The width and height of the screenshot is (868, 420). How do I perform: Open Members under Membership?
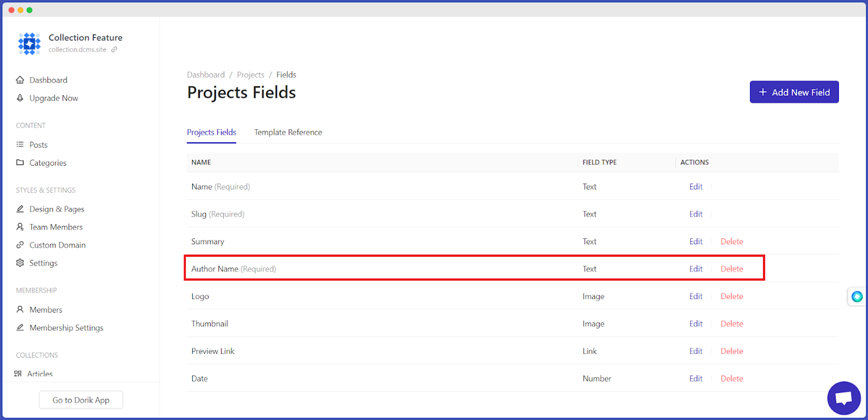[46, 310]
